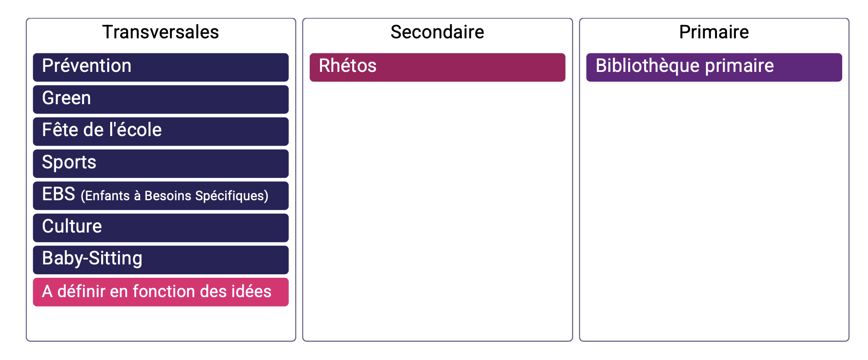
Task: Click the Transversales column heading
Action: [161, 32]
